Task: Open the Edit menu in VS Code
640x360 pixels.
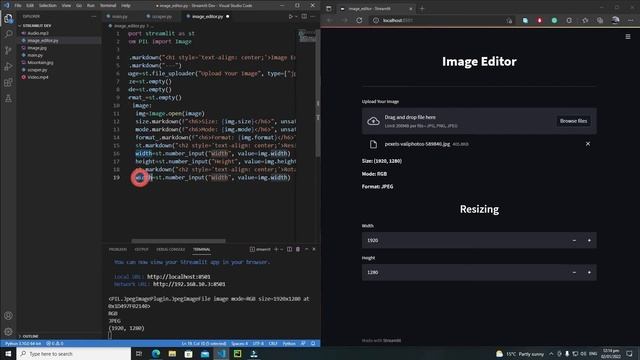Action: tap(30, 6)
